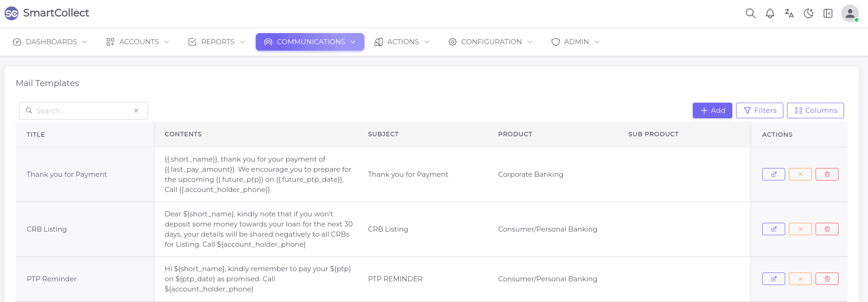Toggle dark mode moon icon
This screenshot has height=302, width=868.
click(808, 13)
